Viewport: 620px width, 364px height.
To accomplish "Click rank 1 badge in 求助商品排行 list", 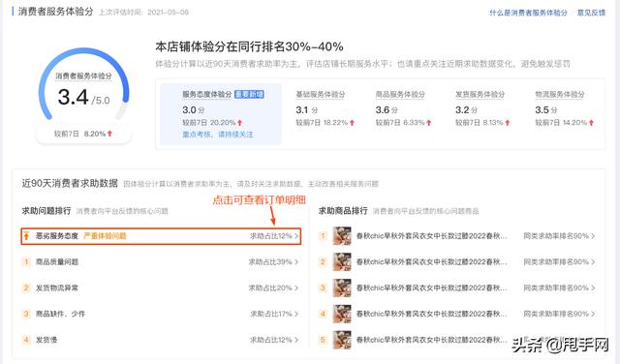I will 323,236.
